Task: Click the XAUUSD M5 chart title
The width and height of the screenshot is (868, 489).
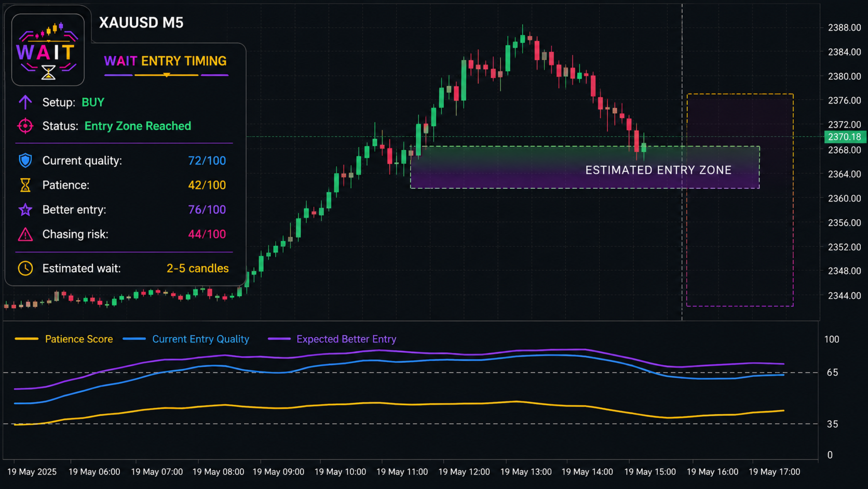Action: [x=141, y=23]
